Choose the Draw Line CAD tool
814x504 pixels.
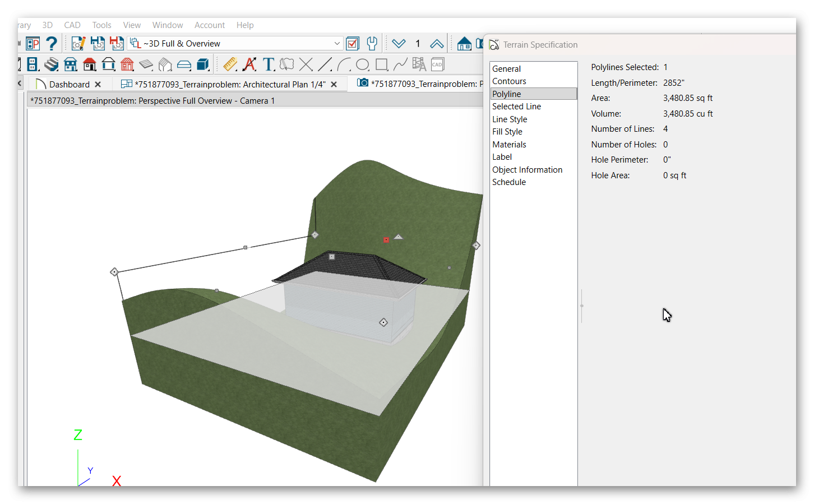click(x=325, y=64)
